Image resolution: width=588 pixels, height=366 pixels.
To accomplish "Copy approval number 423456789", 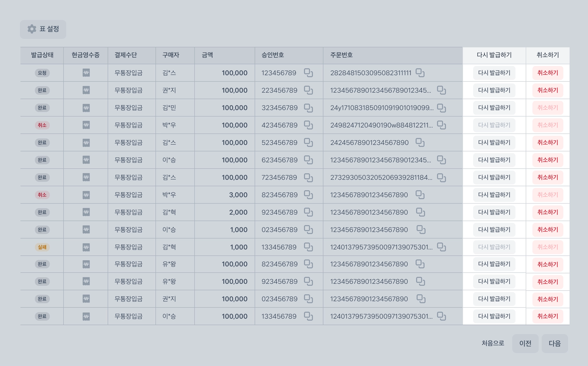I will coord(308,125).
